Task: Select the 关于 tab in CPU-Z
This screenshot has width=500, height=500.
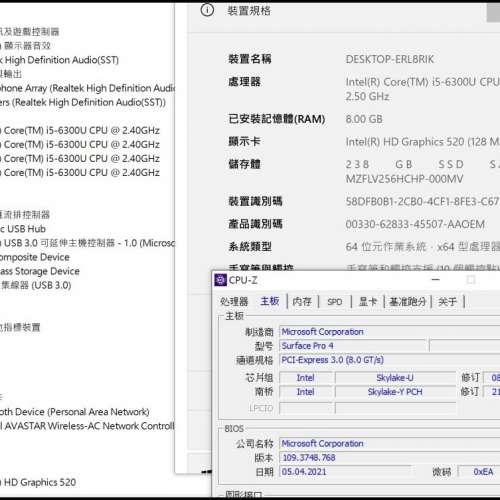Action: [447, 302]
